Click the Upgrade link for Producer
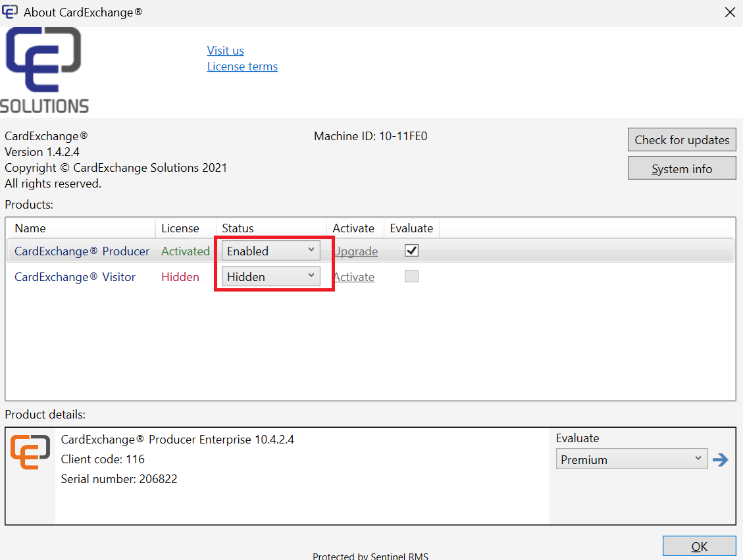The image size is (743, 560). [356, 251]
